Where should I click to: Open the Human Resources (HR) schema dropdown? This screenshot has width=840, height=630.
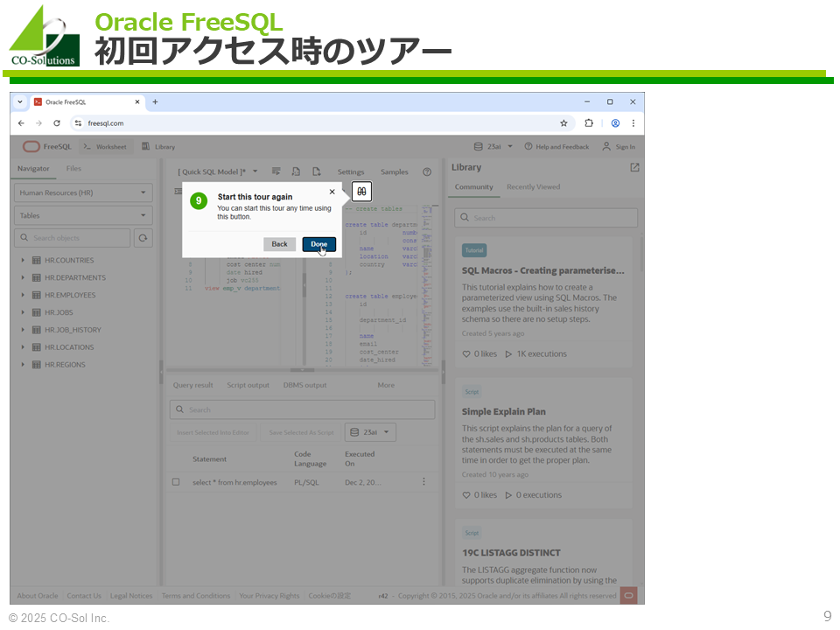click(83, 192)
